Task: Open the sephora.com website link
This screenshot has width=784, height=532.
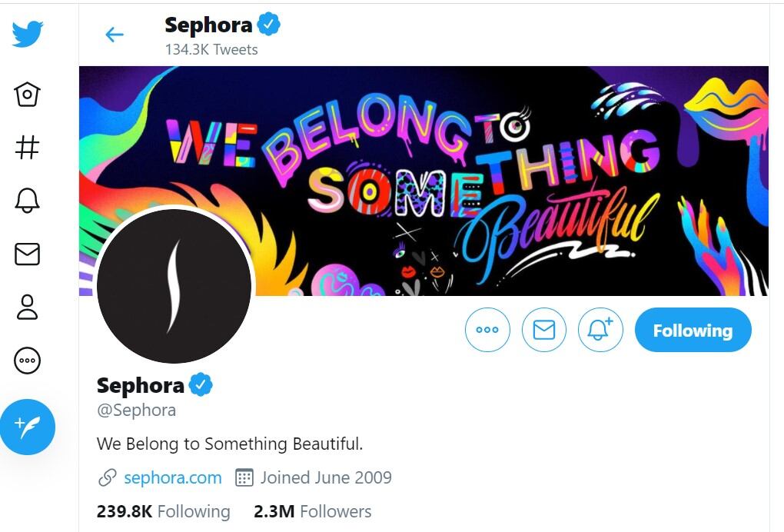Action: tap(172, 477)
